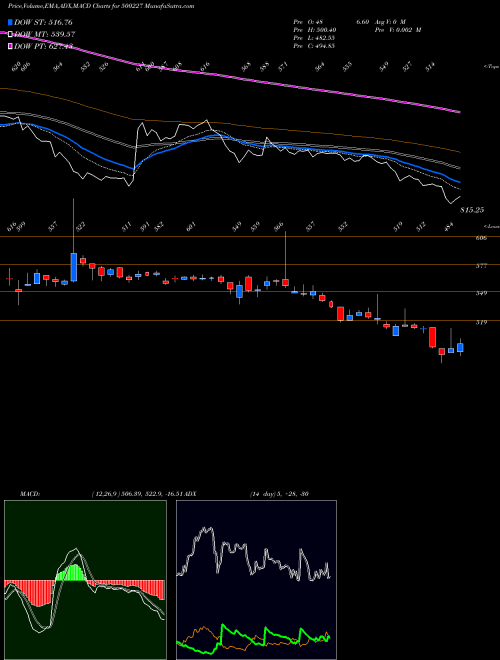Click inside the dark blue ADX panel
The height and width of the screenshot is (660, 500).
click(x=256, y=580)
